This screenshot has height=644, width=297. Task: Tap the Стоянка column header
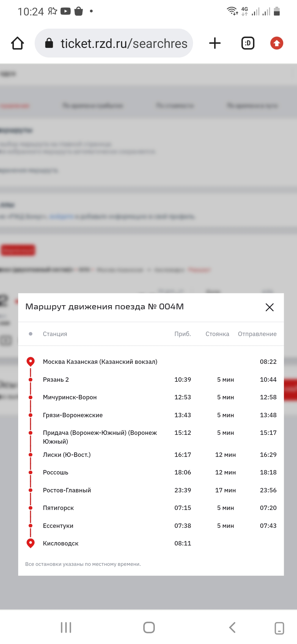pos(217,334)
